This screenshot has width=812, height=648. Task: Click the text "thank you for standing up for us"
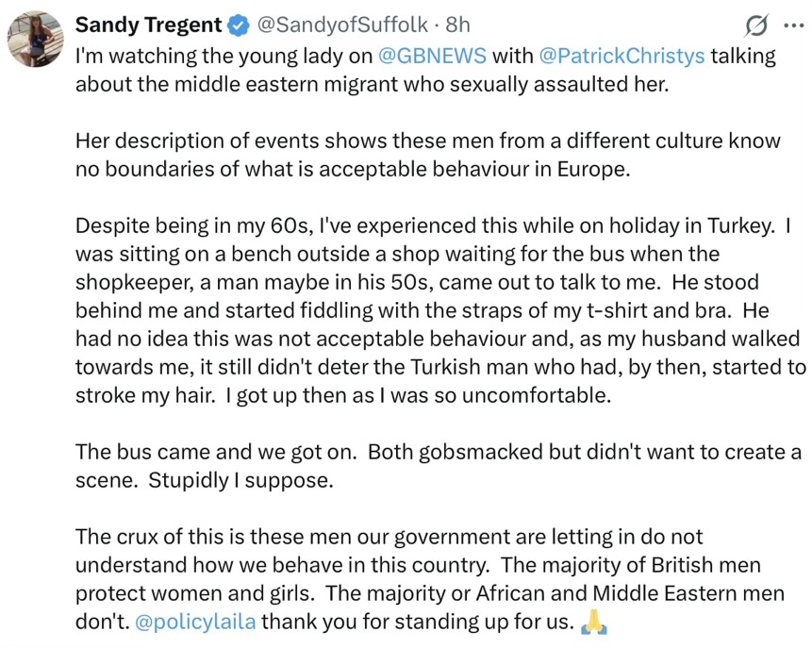tap(415, 623)
